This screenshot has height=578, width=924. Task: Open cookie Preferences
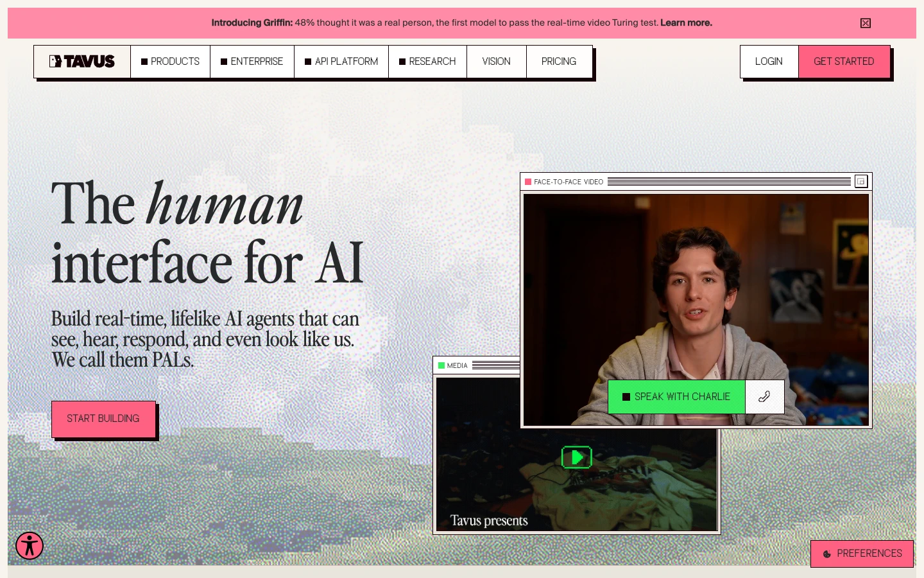(x=862, y=554)
